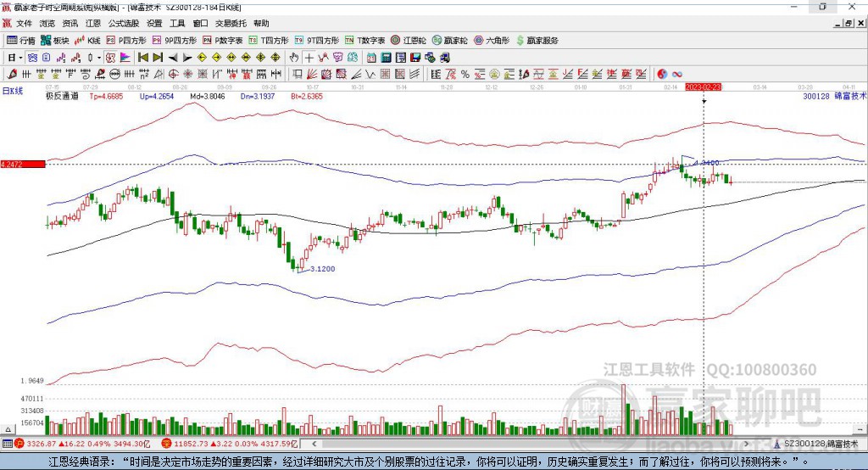Image resolution: width=868 pixels, height=470 pixels.
Task: Click scroll-right arrow on horizontal scrollbar
Action: [746, 444]
